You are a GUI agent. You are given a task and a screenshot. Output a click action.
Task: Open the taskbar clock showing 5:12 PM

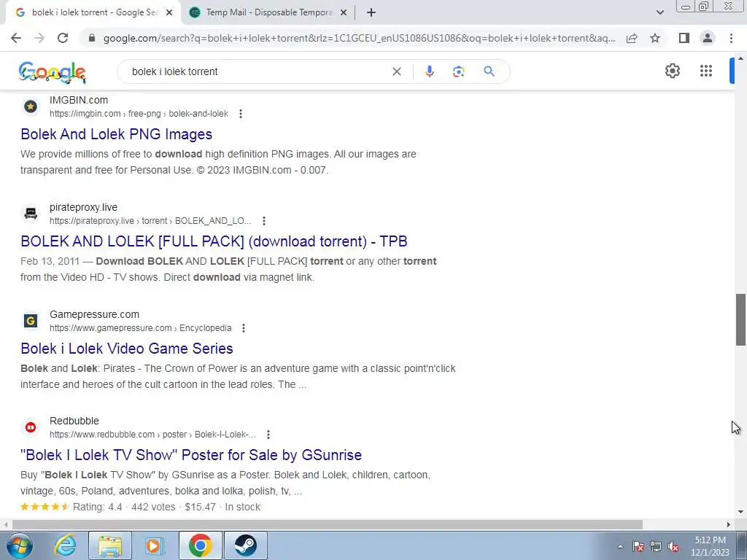click(x=710, y=546)
